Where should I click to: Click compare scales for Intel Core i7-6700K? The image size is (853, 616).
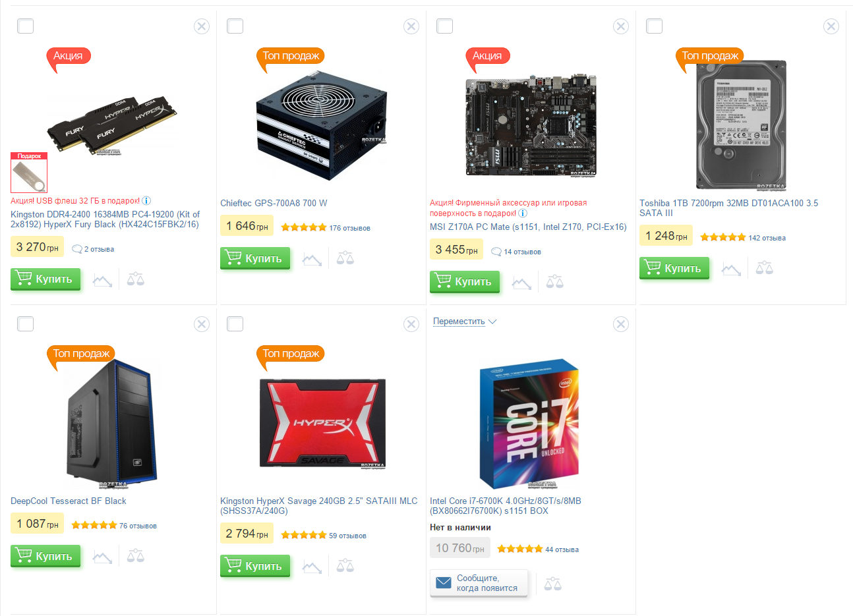point(553,584)
